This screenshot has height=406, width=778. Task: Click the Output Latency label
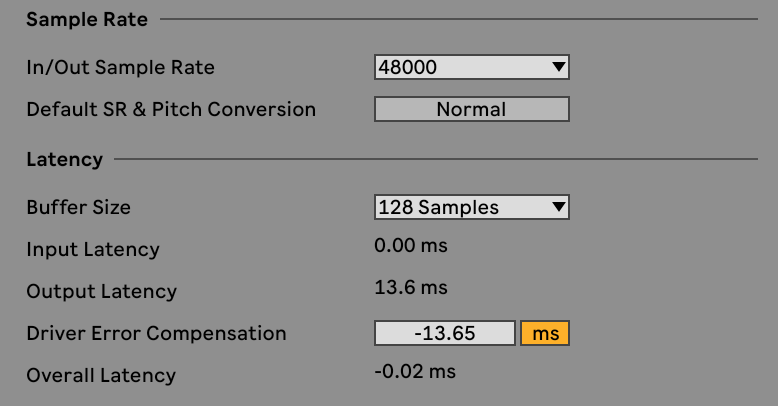[x=101, y=291]
